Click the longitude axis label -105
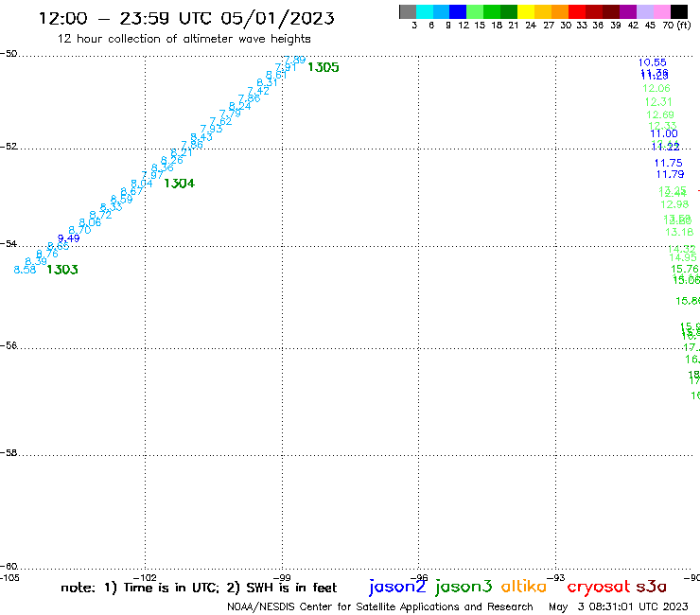This screenshot has width=700, height=615. pyautogui.click(x=9, y=577)
